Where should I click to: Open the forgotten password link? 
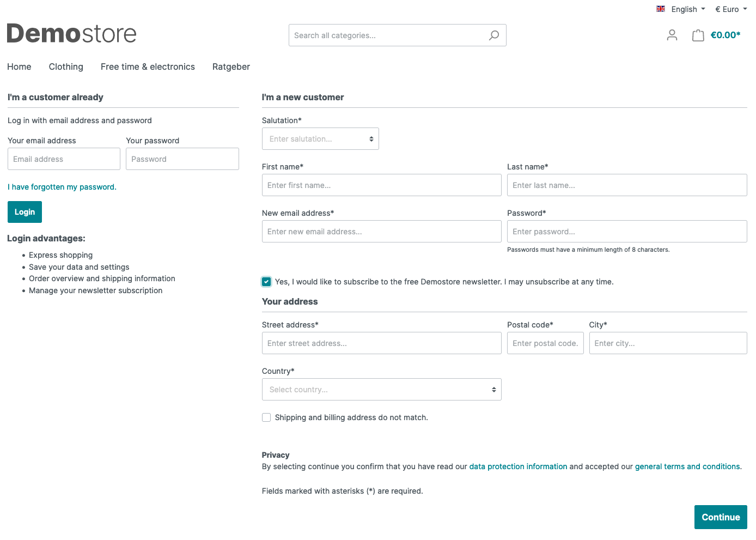point(62,187)
